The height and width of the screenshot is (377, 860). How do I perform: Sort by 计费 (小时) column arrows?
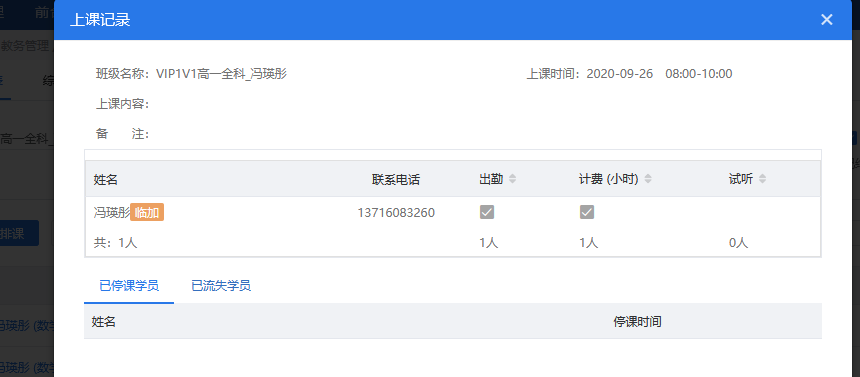coord(648,179)
